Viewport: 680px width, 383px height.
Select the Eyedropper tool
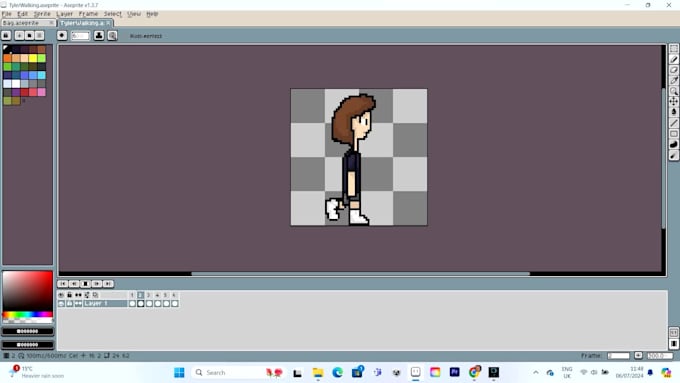pyautogui.click(x=673, y=80)
